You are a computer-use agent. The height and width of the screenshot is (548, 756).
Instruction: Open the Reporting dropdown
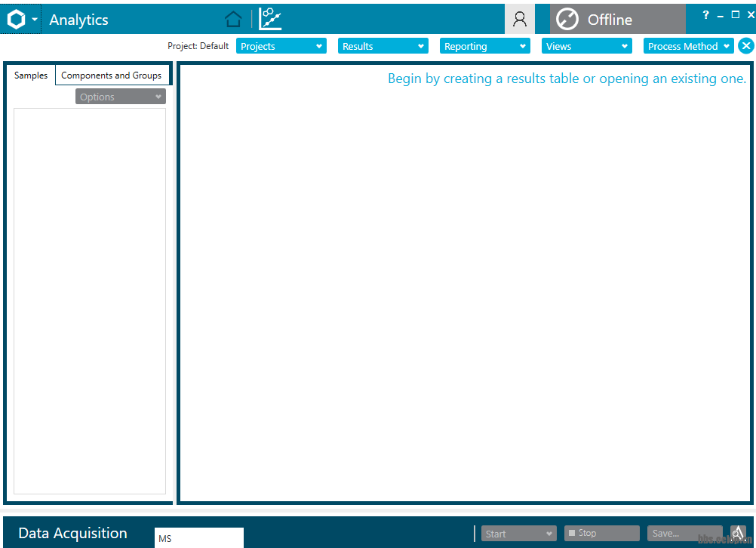(x=485, y=46)
